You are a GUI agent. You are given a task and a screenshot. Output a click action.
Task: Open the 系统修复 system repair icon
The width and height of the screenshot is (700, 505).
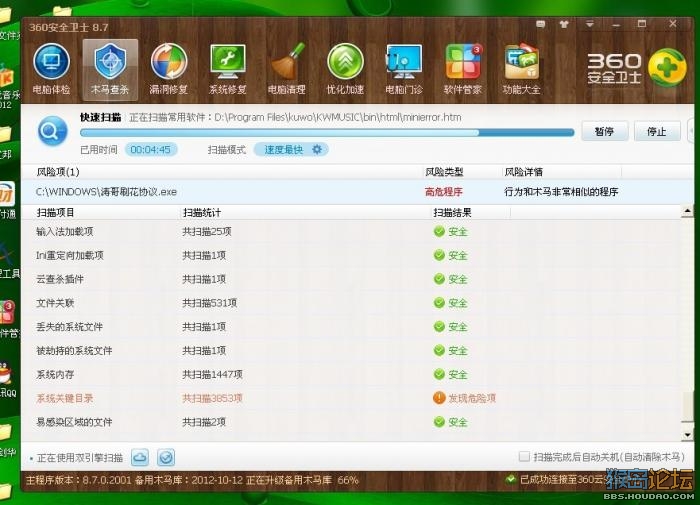pos(228,69)
